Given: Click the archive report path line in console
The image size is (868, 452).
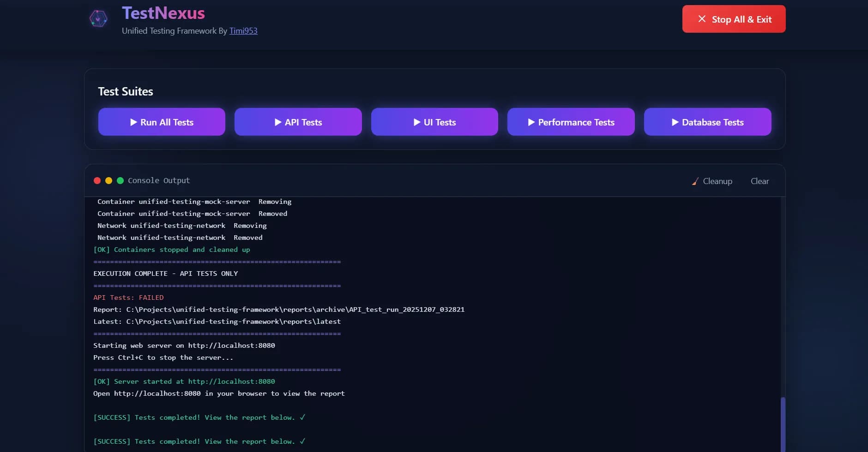Looking at the screenshot, I should [x=278, y=309].
